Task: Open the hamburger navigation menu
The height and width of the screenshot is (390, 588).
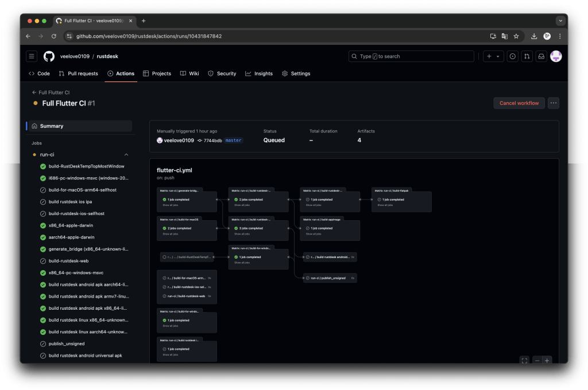Action: 32,56
